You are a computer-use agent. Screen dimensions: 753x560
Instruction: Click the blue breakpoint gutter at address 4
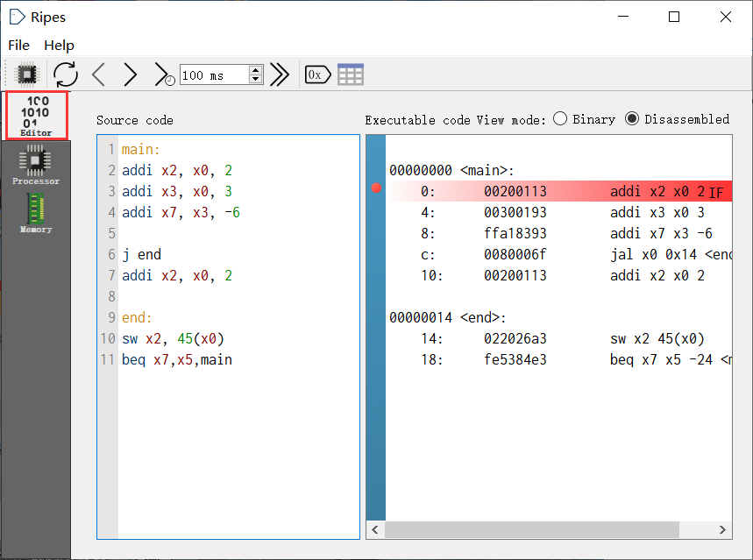pos(376,212)
